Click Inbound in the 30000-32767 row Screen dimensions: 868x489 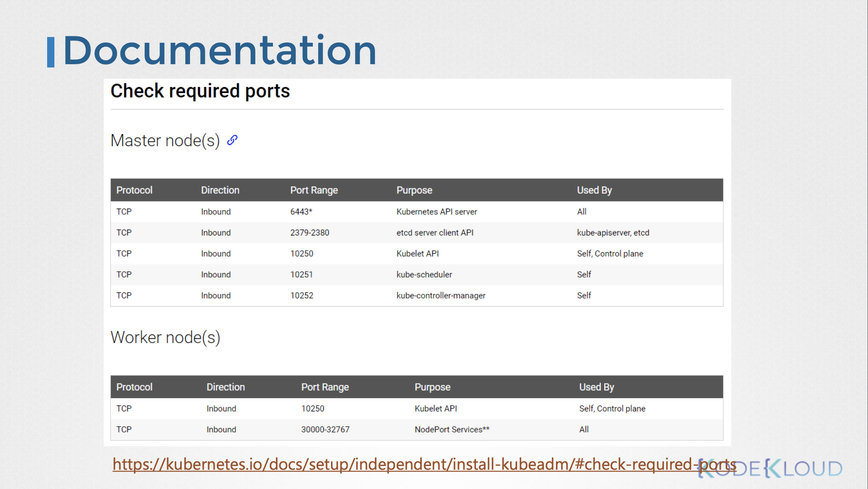[221, 430]
